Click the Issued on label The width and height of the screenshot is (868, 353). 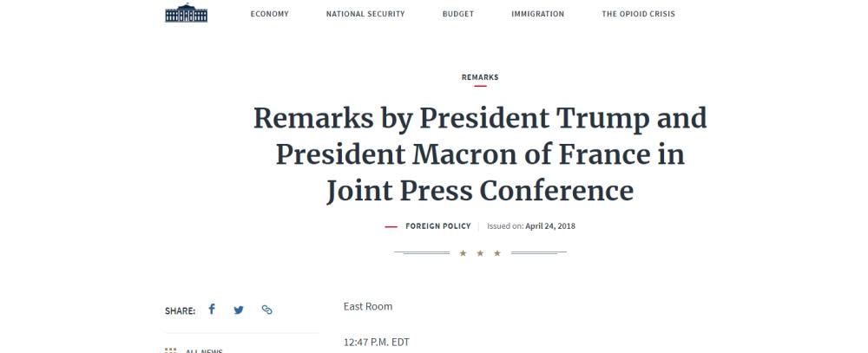pos(505,226)
